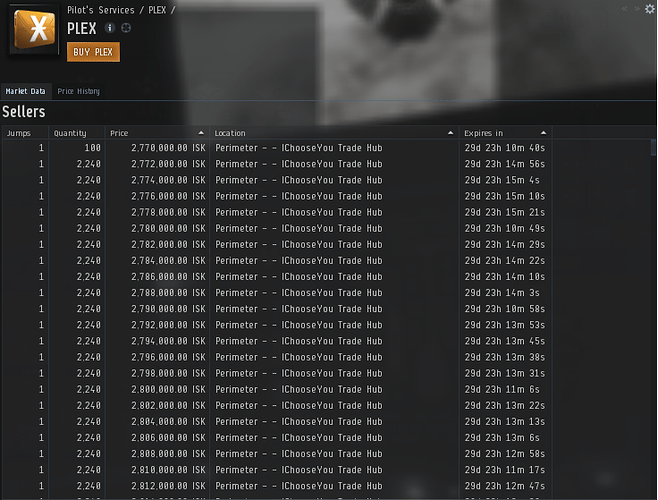Select the 2,772,000.00 ISK sell order
Image resolution: width=658 pixels, height=500 pixels.
click(x=326, y=164)
